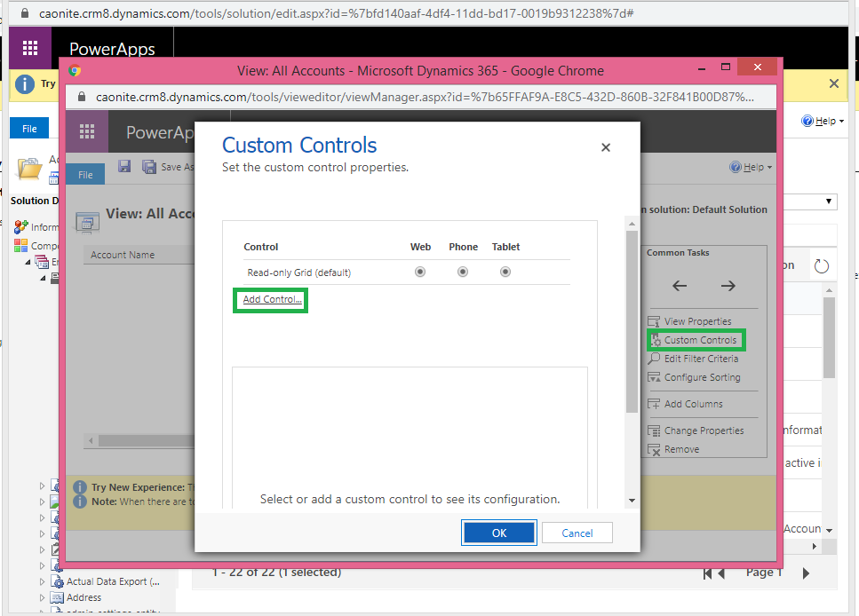The height and width of the screenshot is (616, 859).
Task: Click the horizontal scrollbar left arrow
Action: point(91,440)
